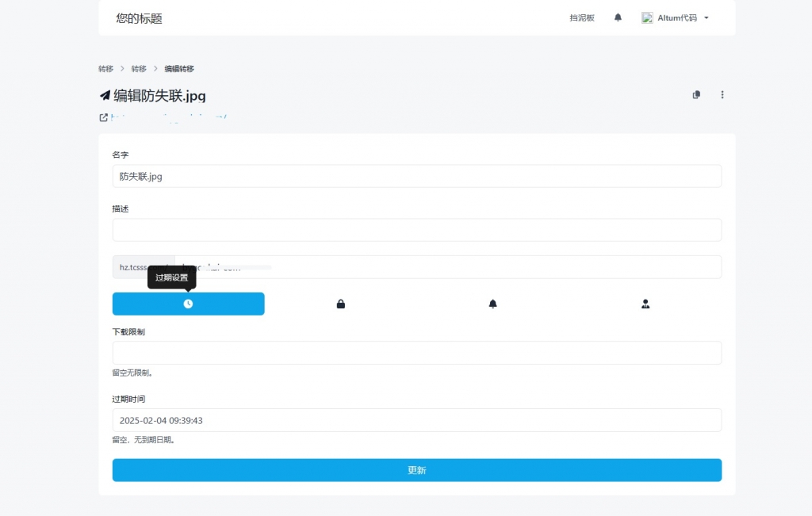Click the Altum代码 avatar image
The height and width of the screenshot is (516, 812).
click(647, 17)
